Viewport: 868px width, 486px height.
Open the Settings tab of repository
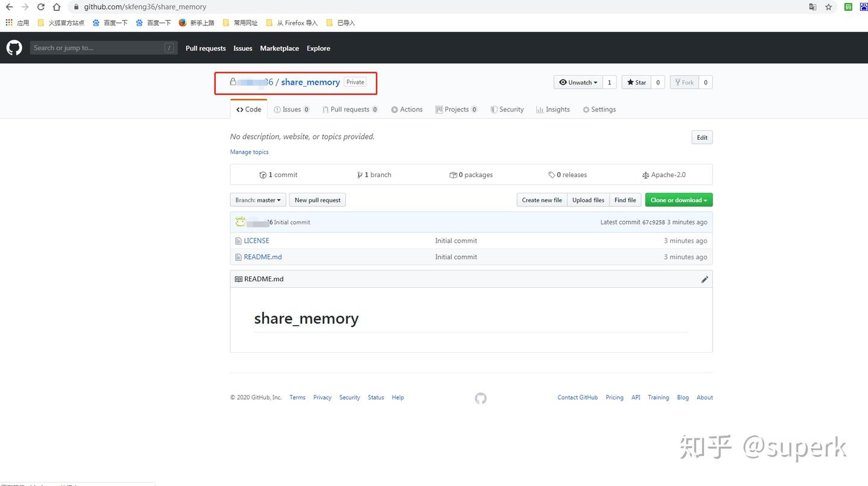599,110
